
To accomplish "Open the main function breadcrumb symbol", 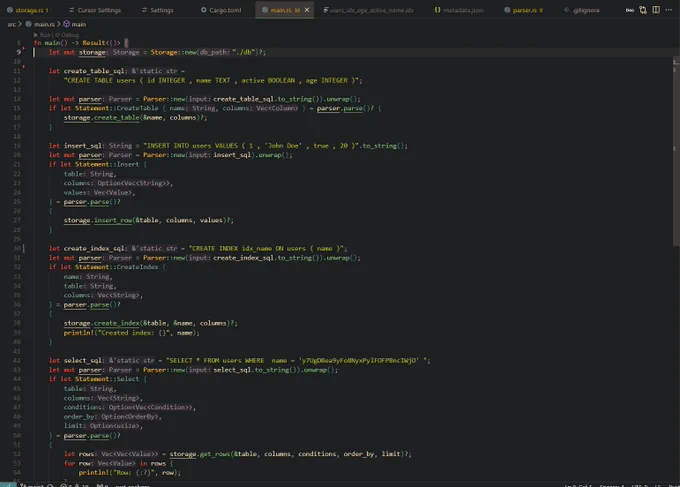I will pos(75,24).
